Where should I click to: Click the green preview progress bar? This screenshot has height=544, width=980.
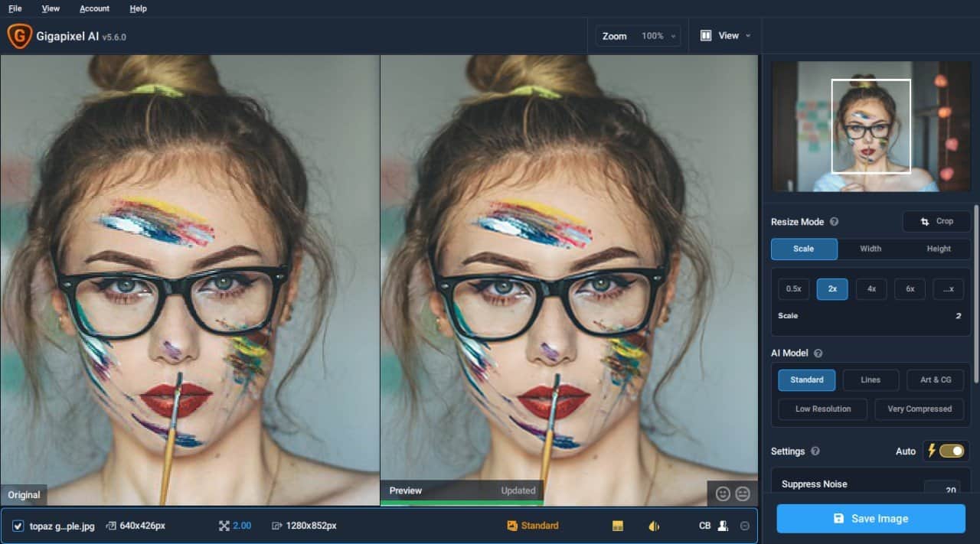click(x=462, y=503)
